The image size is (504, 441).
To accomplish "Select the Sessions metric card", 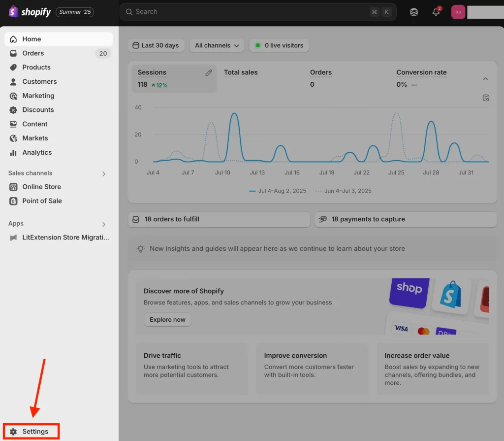I will coord(174,78).
